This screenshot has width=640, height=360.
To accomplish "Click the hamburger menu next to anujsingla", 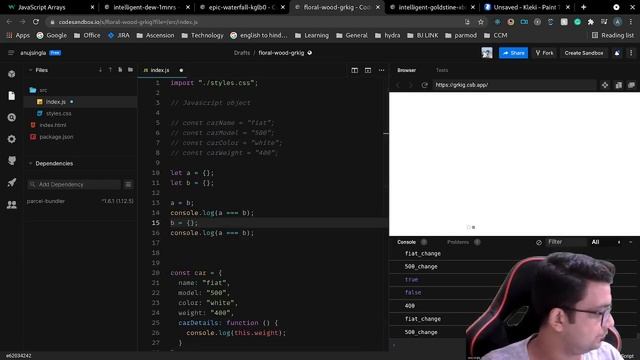I will point(11,53).
